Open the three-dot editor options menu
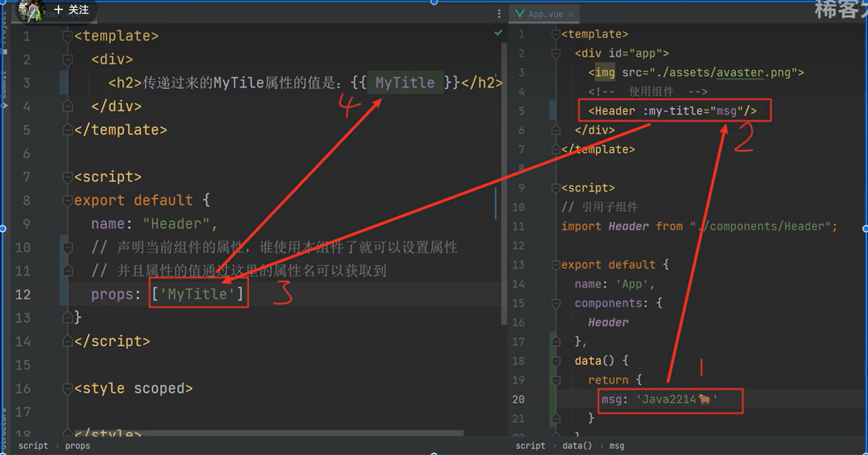This screenshot has width=868, height=455. pyautogui.click(x=499, y=14)
